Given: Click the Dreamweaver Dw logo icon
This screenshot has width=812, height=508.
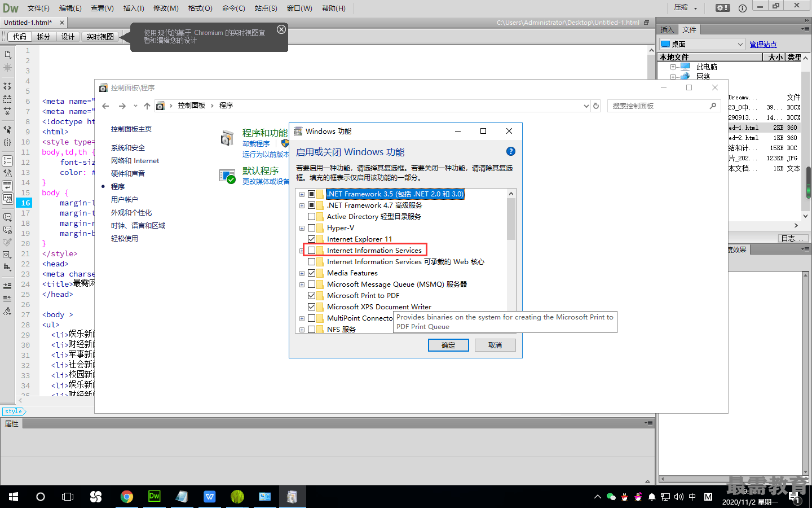Looking at the screenshot, I should click(11, 8).
